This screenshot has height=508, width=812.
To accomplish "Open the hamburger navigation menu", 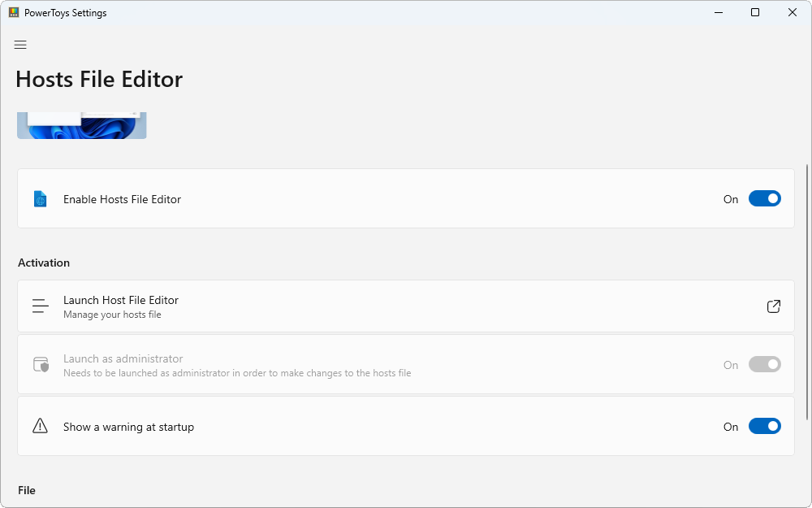I will coord(20,45).
